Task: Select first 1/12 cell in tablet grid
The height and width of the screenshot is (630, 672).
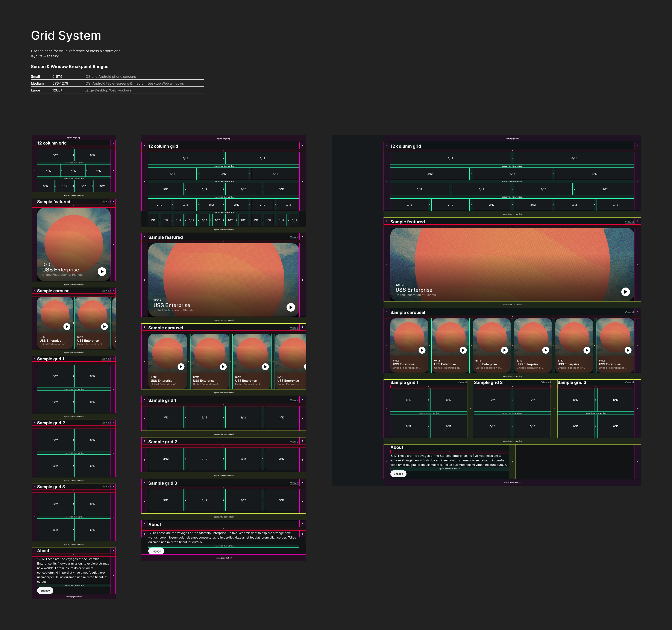Action: 153,220
